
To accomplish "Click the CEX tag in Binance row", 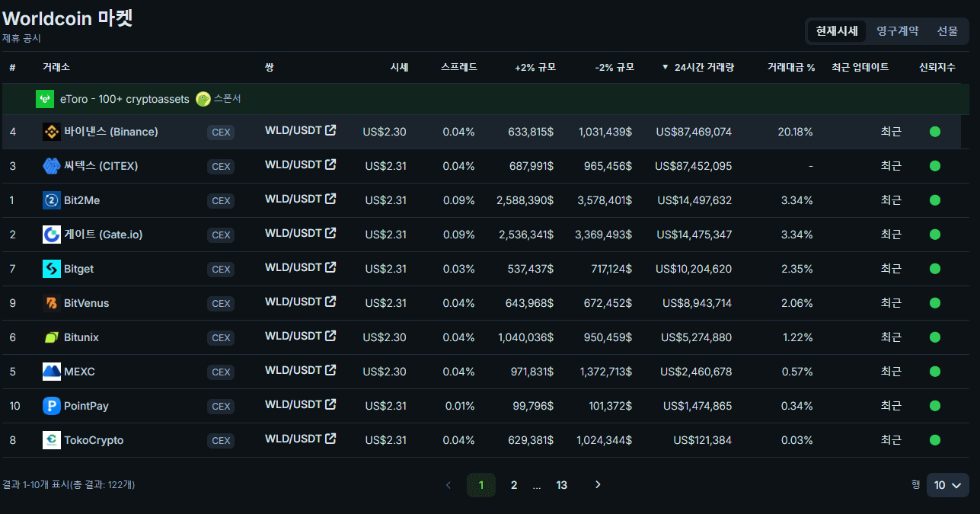I will 221,132.
